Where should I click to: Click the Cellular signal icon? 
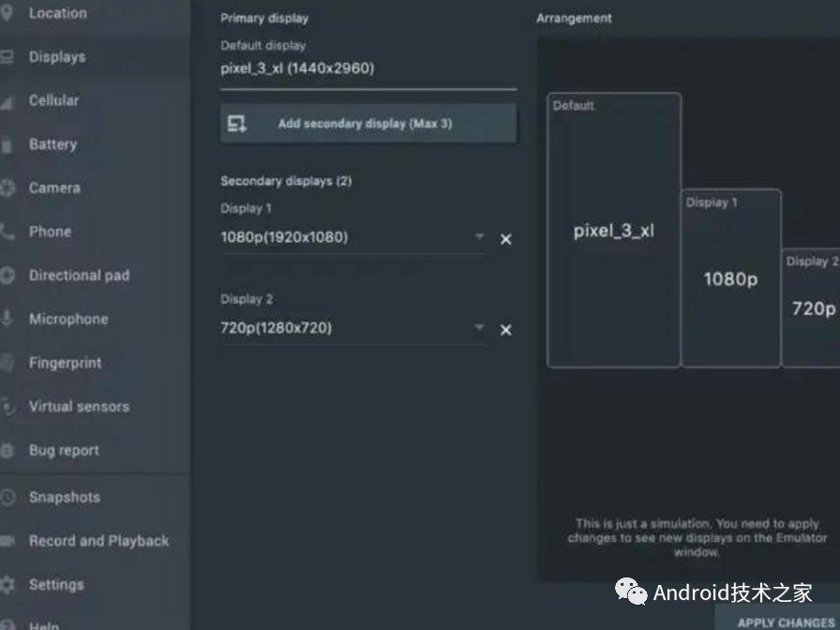click(7, 101)
